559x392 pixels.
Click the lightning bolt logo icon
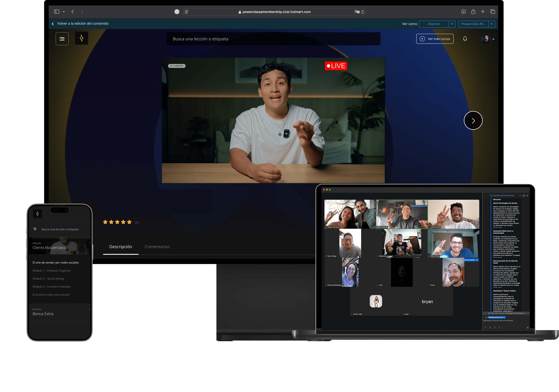tap(81, 38)
